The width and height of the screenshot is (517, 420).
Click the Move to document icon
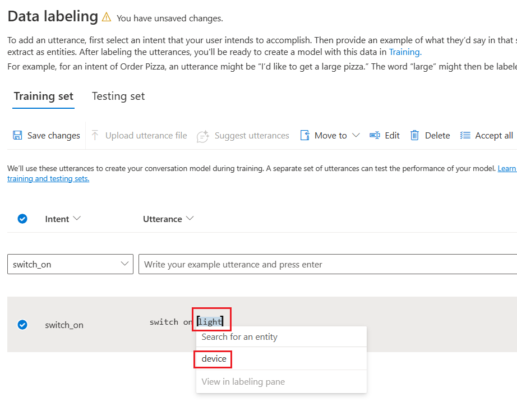(305, 135)
